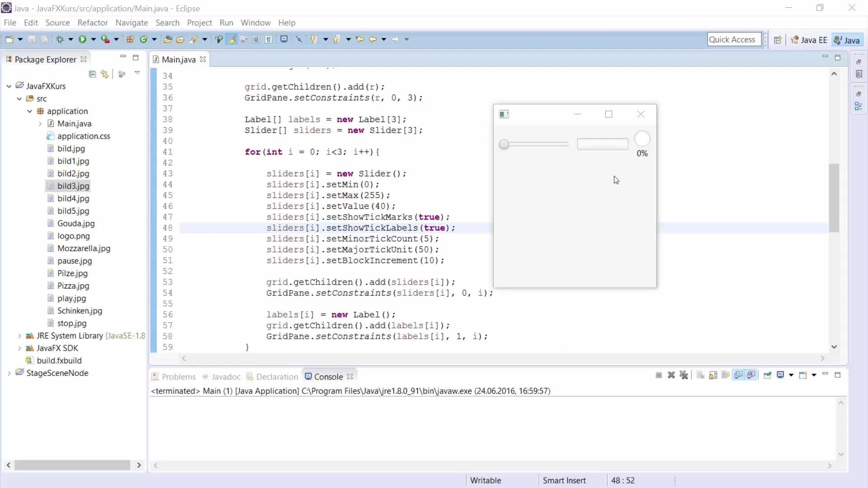
Task: Toggle Scroll Lock in Console
Action: (713, 375)
